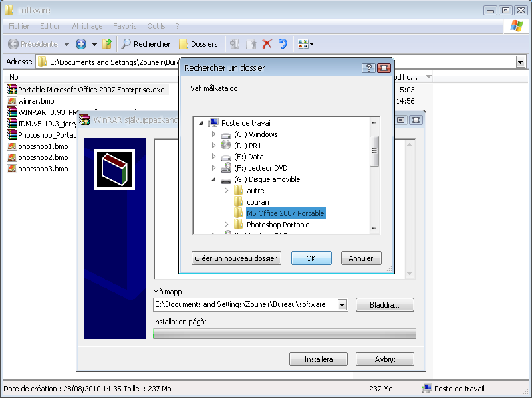This screenshot has width=532, height=398.
Task: Expand the (E:) Data drive node
Action: [x=213, y=157]
